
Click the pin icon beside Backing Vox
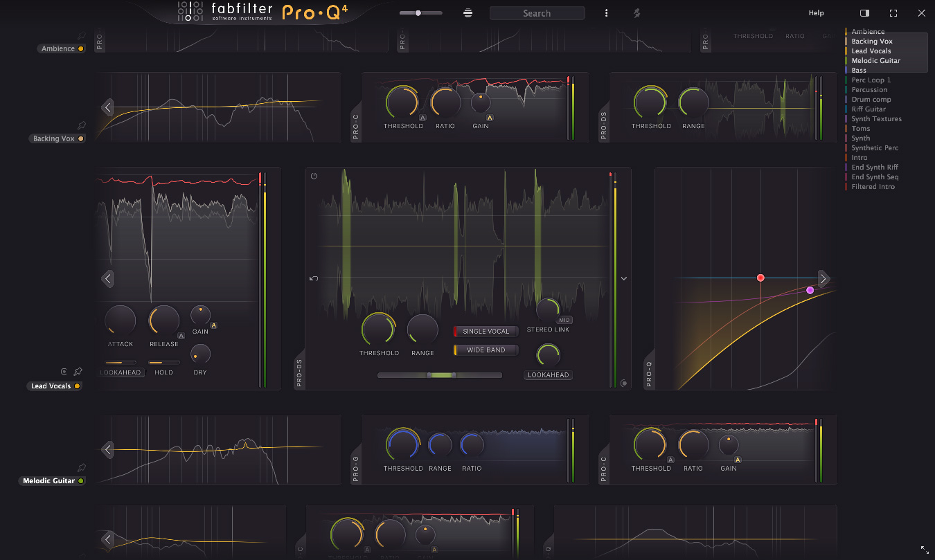pos(82,126)
